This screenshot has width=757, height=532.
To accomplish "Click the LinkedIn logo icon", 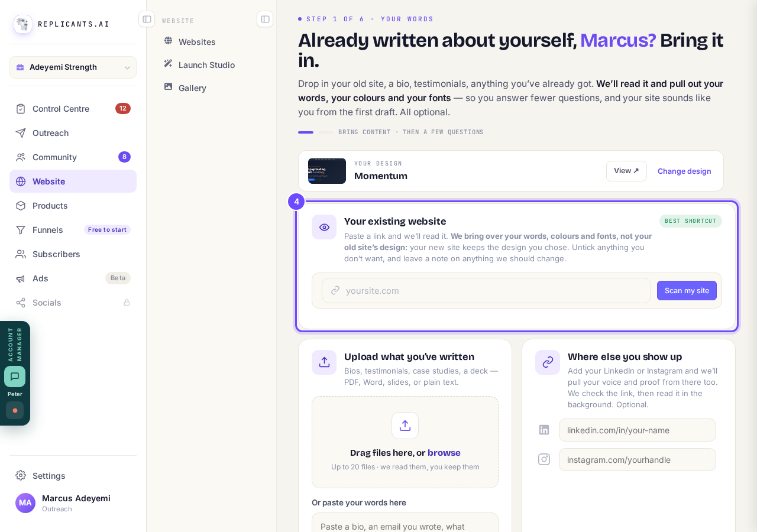I will point(544,430).
